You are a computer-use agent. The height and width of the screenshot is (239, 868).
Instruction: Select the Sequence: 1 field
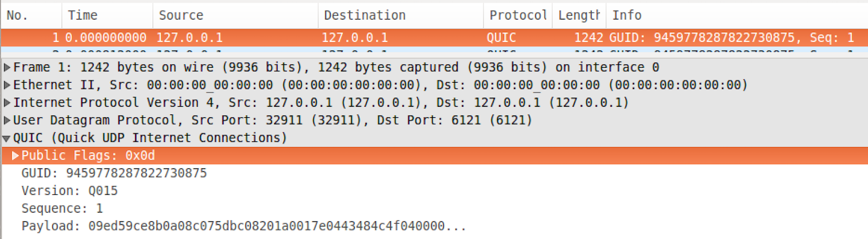[x=62, y=209]
